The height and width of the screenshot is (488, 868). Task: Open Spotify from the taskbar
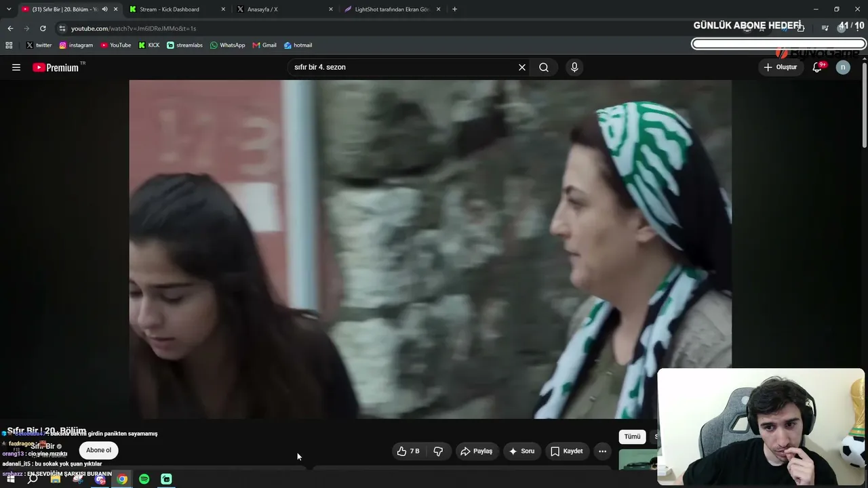144,479
